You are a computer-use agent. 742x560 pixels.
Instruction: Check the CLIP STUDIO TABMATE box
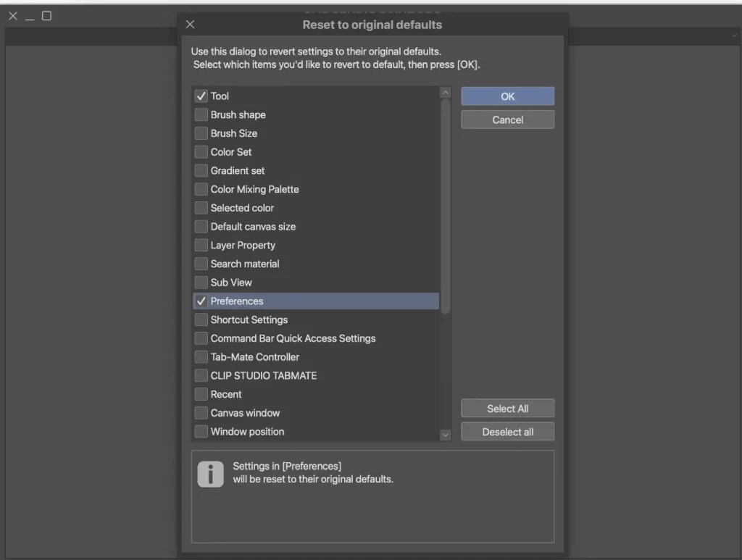201,375
